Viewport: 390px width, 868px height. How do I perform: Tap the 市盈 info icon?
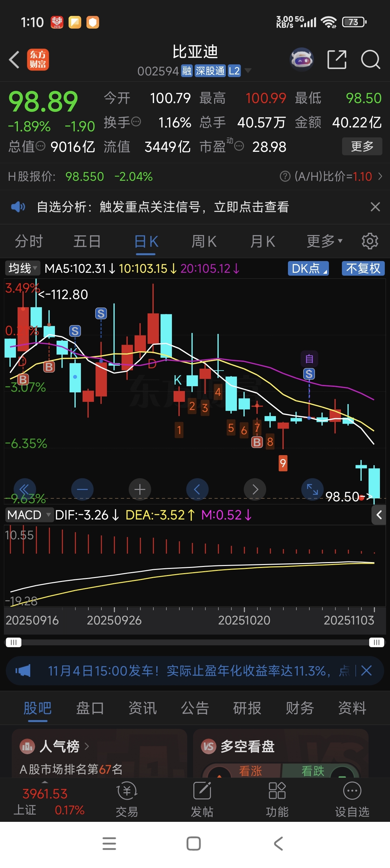coord(239,146)
